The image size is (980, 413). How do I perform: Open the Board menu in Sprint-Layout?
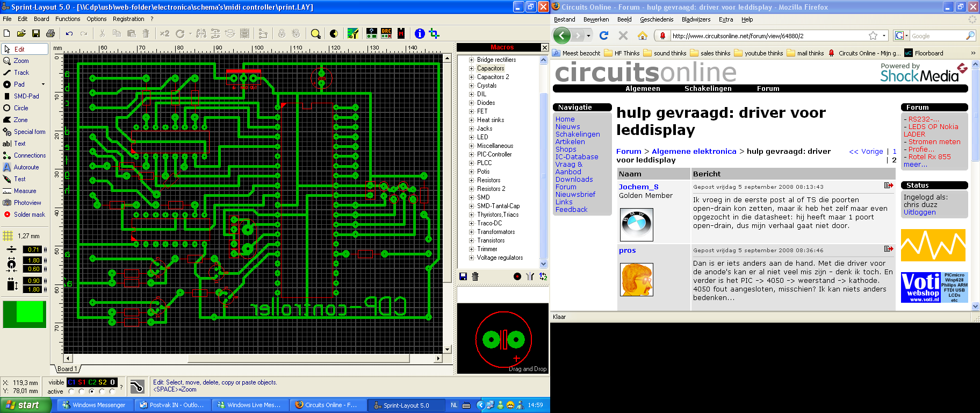41,19
